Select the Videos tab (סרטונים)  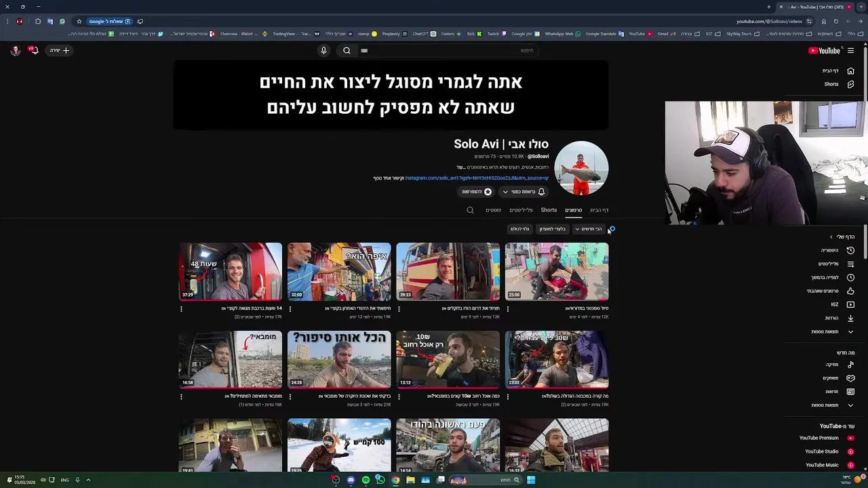[574, 210]
